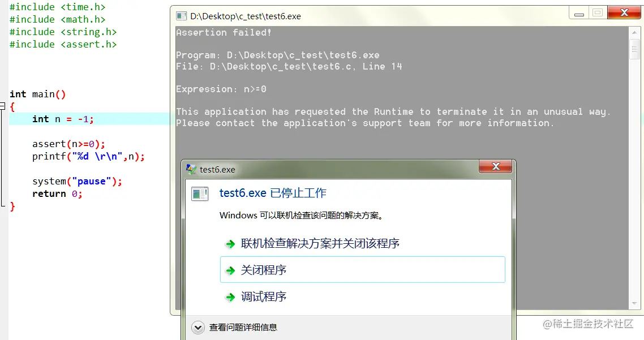This screenshot has width=644, height=340.
Task: Click 'This application has requested the Runtime' line
Action: tap(393, 111)
